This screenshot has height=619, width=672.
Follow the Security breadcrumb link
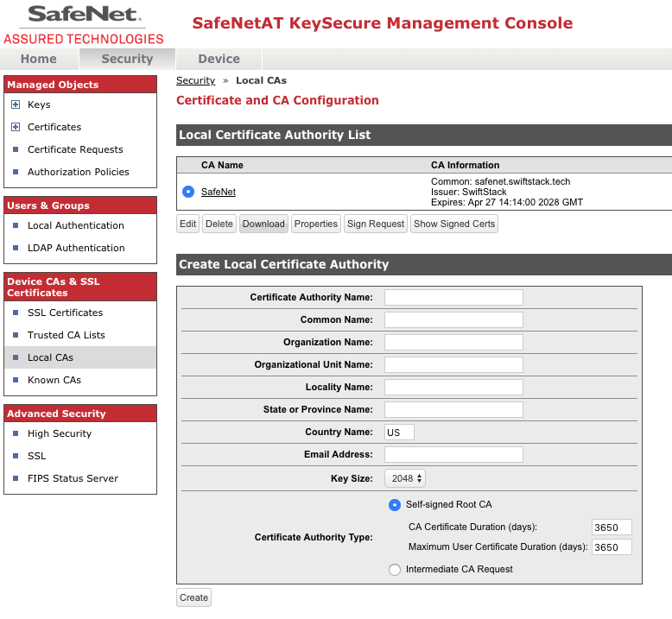pos(195,80)
